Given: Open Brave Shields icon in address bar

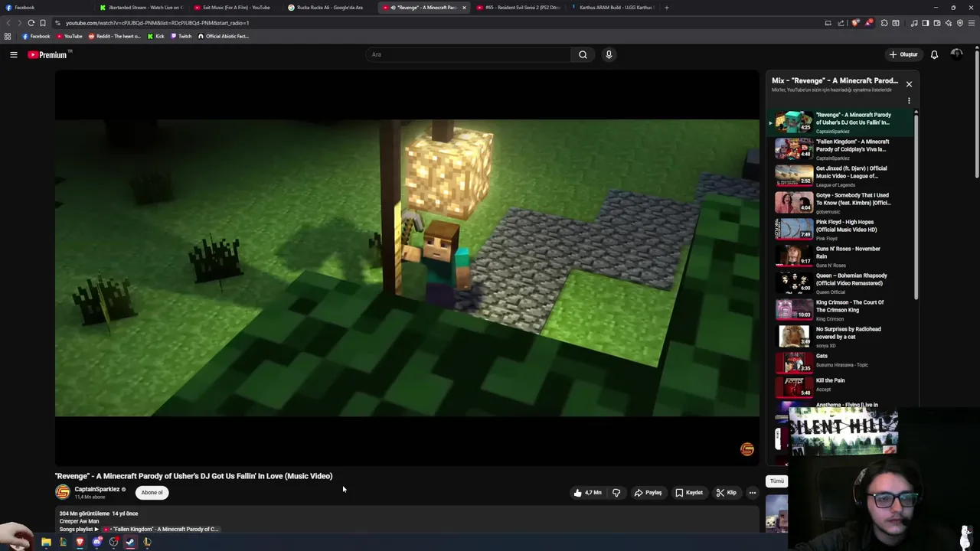Looking at the screenshot, I should 855,23.
